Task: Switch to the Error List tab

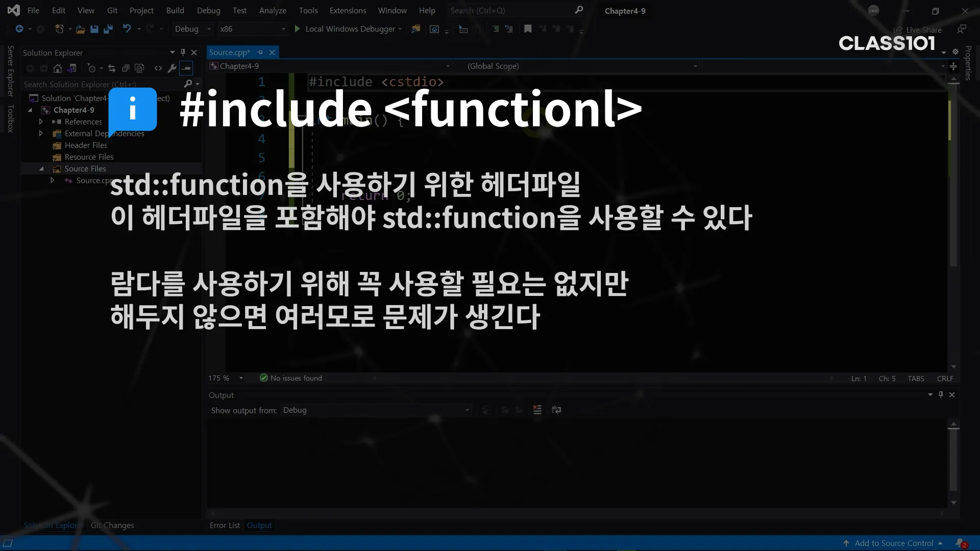Action: pos(225,525)
